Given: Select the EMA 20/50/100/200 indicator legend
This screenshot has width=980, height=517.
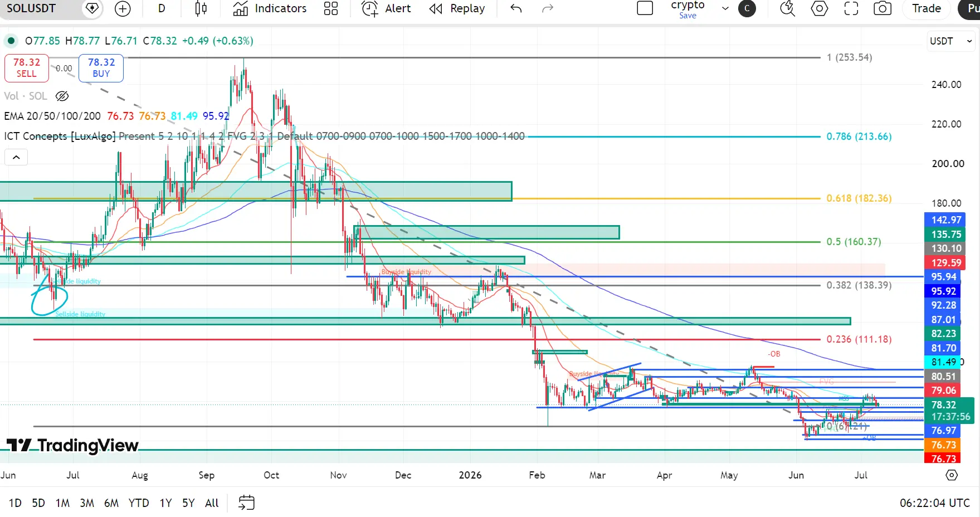Looking at the screenshot, I should (52, 116).
